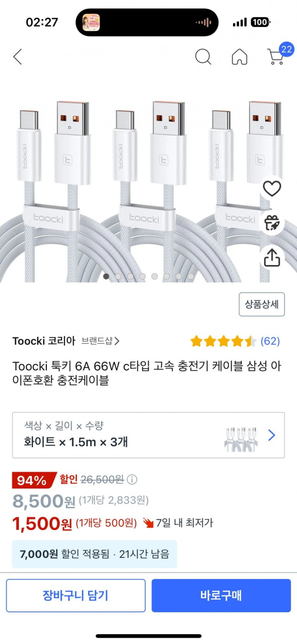The width and height of the screenshot is (297, 644).
Task: Tap the 브랜드샵 chevron arrow
Action: [x=117, y=341]
